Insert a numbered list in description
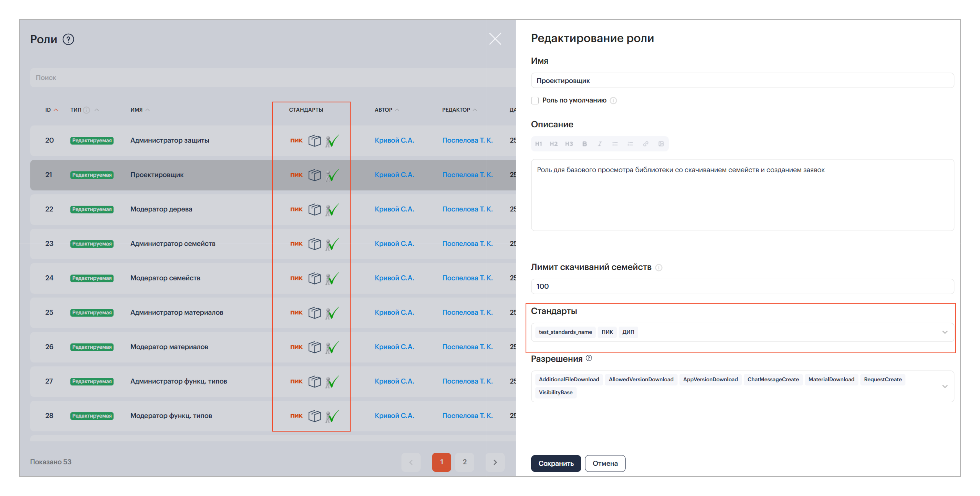980x496 pixels. point(630,144)
